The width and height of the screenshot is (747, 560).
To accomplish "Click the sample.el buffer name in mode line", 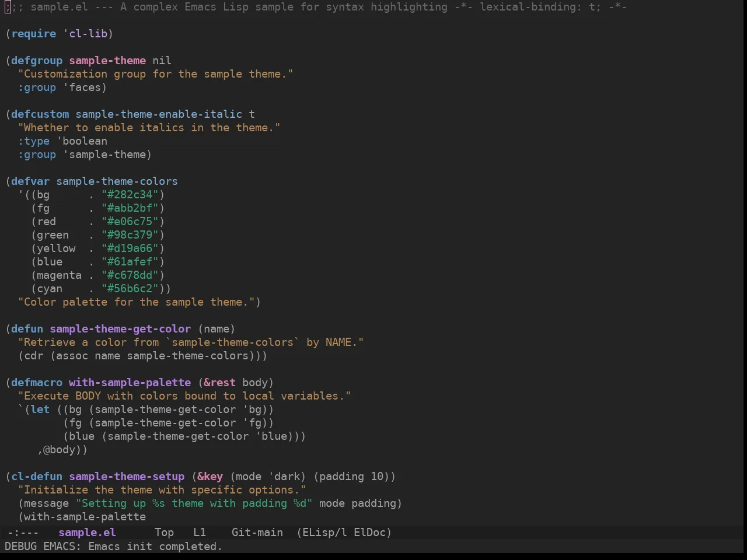I will click(x=88, y=533).
